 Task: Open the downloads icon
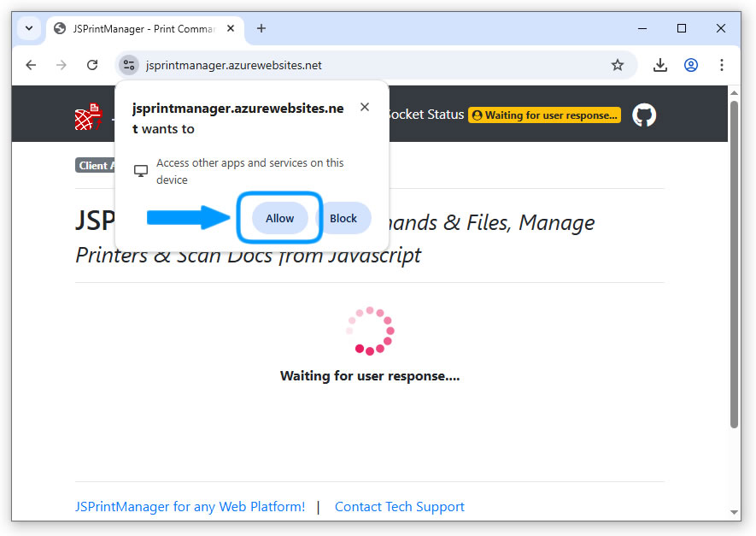click(x=660, y=65)
